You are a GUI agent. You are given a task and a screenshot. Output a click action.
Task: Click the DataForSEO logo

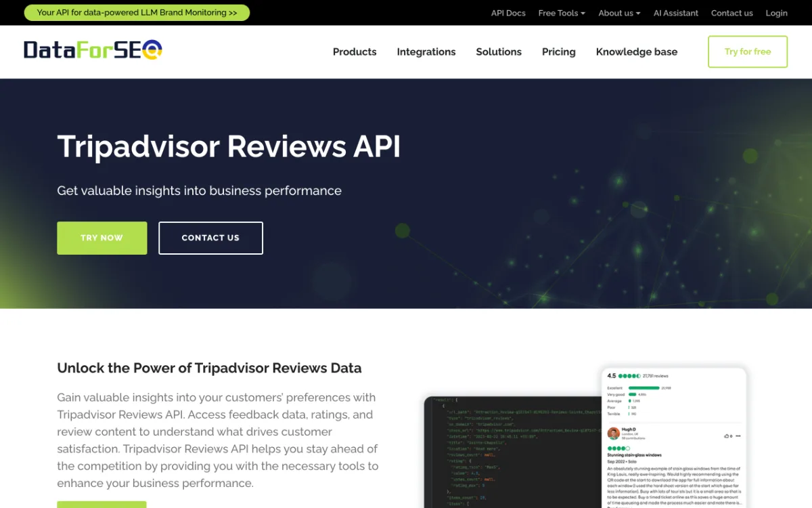point(93,50)
